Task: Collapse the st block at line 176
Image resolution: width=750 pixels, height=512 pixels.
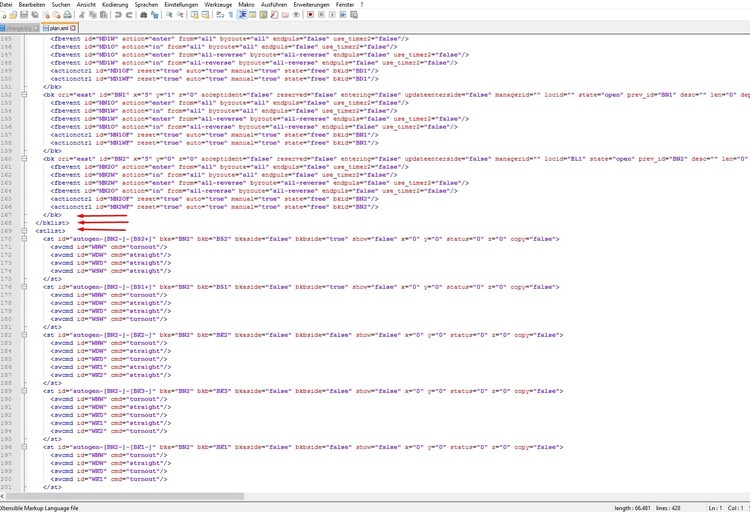Action: click(24, 287)
